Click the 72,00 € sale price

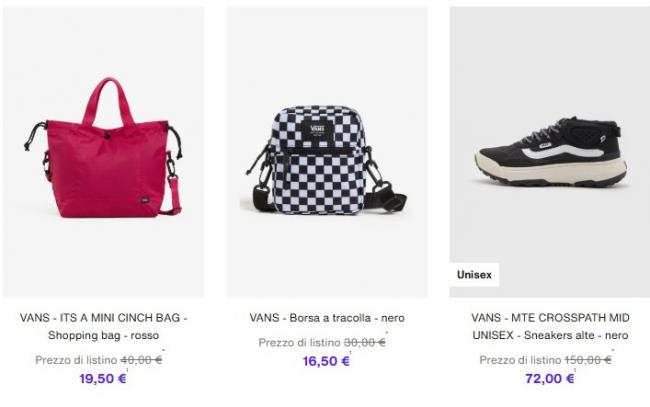point(550,378)
